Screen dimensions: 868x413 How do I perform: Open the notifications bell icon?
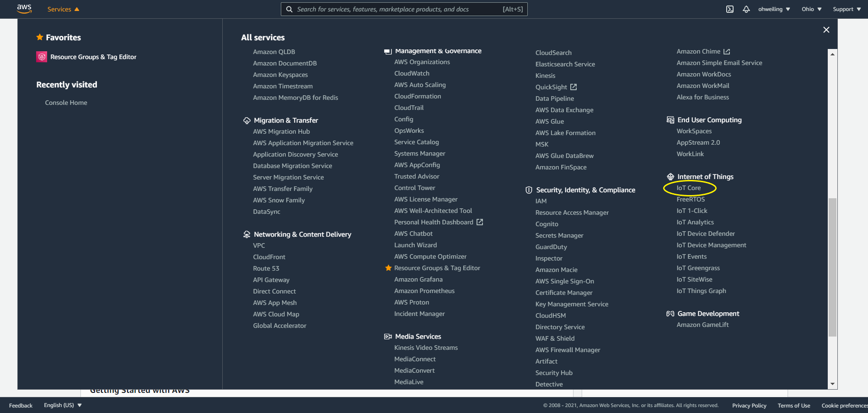[746, 9]
